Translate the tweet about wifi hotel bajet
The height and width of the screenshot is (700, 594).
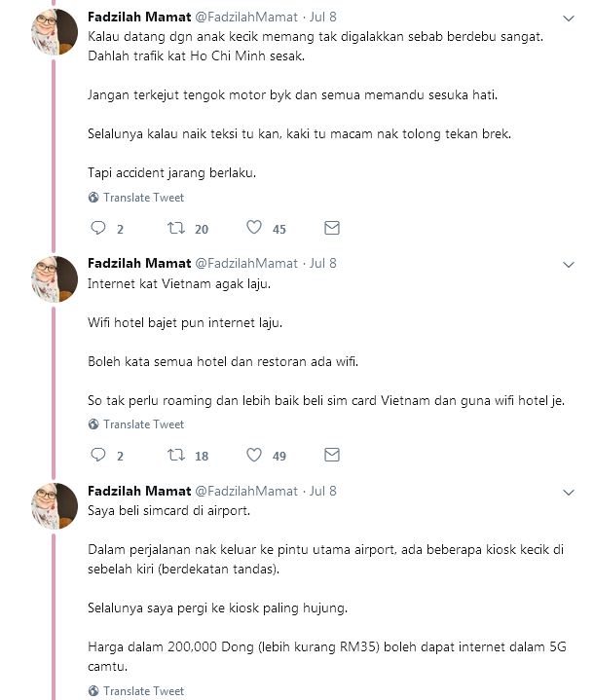tap(136, 424)
